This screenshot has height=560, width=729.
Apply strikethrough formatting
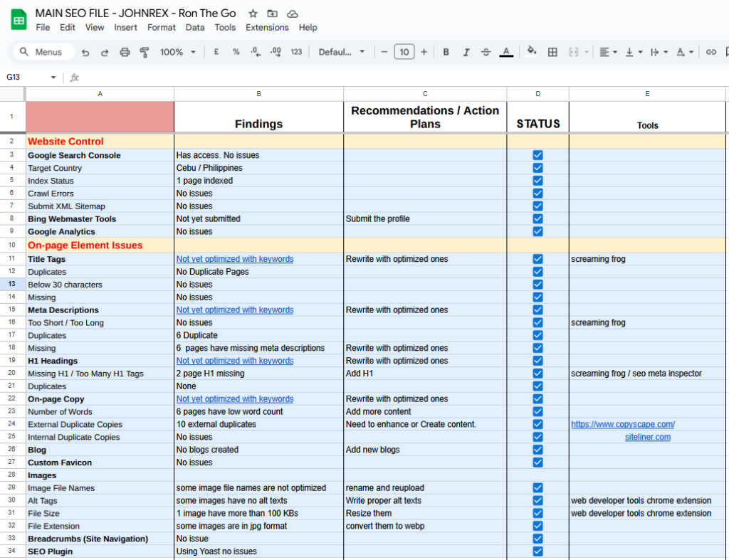point(486,52)
